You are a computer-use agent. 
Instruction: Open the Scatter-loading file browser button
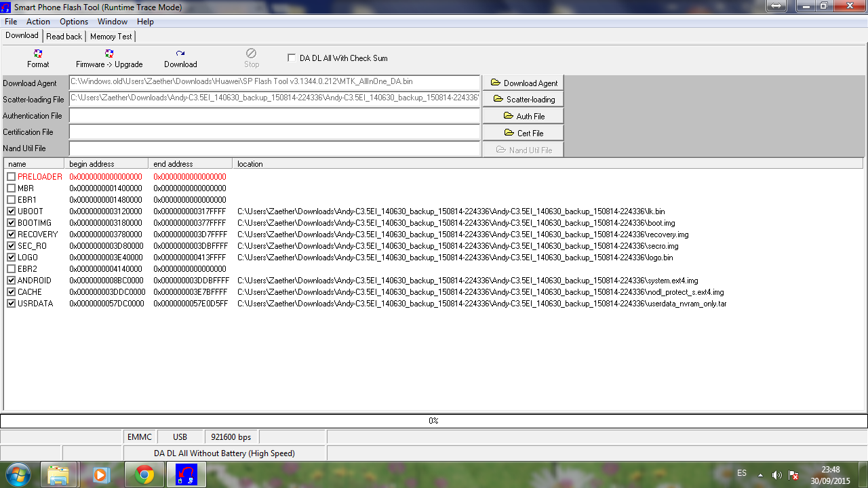[x=523, y=99]
